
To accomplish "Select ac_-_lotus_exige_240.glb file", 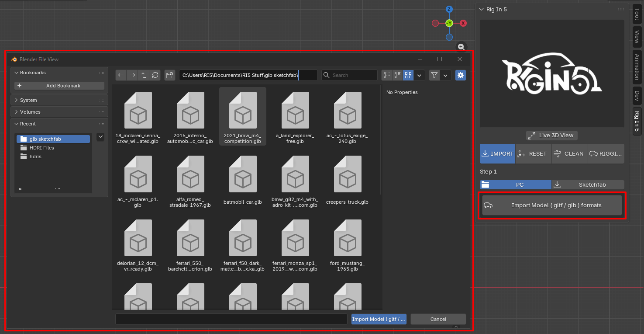I will [348, 117].
